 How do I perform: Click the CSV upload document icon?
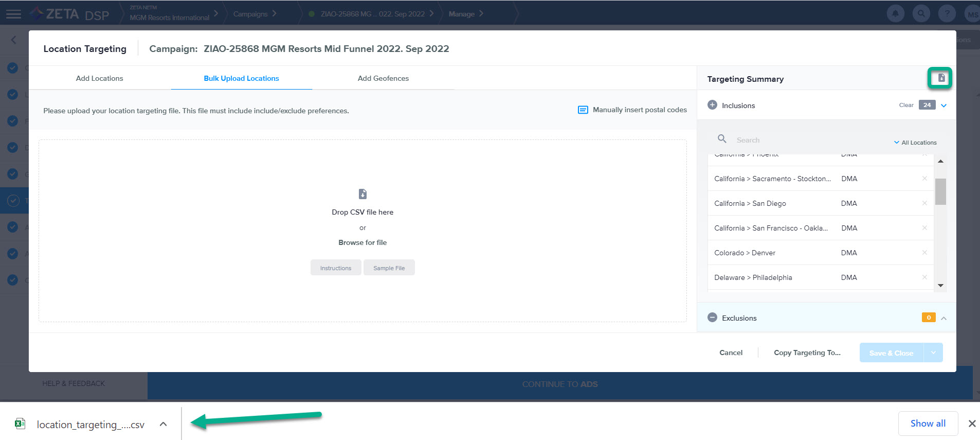[x=362, y=194]
